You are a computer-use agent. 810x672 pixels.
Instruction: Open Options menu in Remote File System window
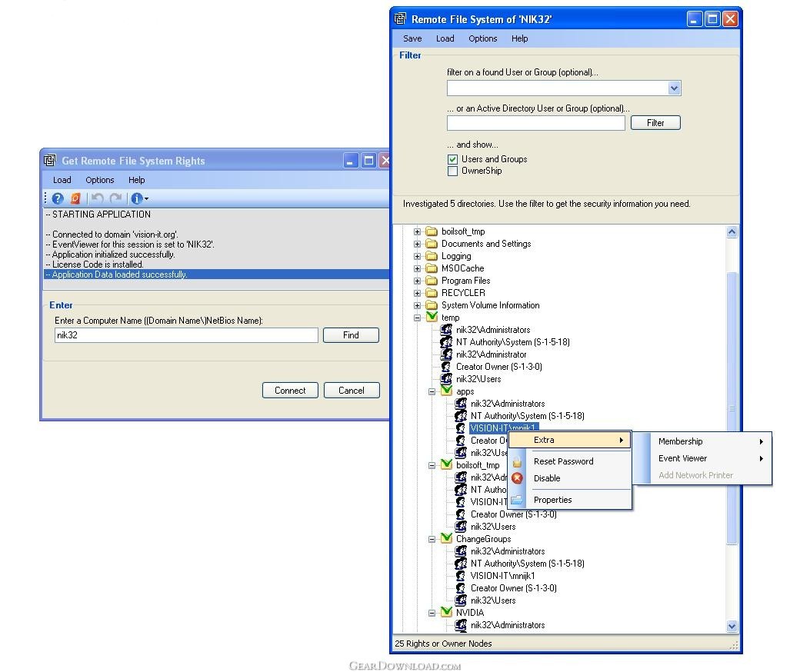(482, 38)
